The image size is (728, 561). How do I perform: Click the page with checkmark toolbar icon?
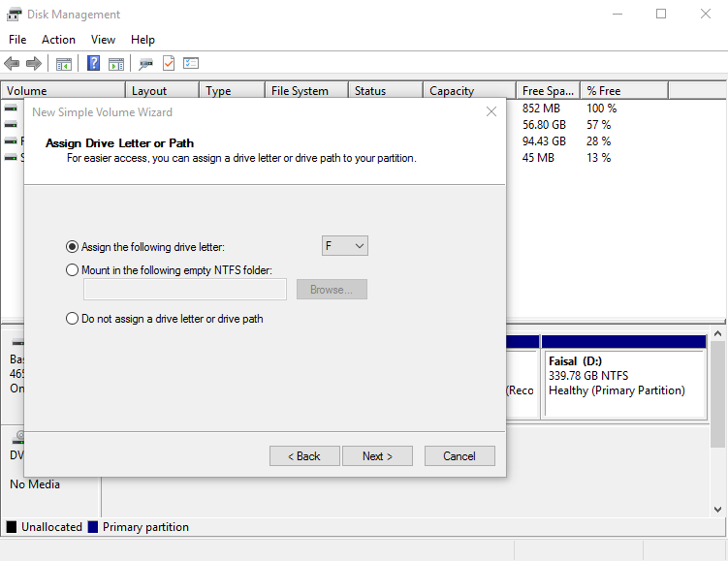169,64
